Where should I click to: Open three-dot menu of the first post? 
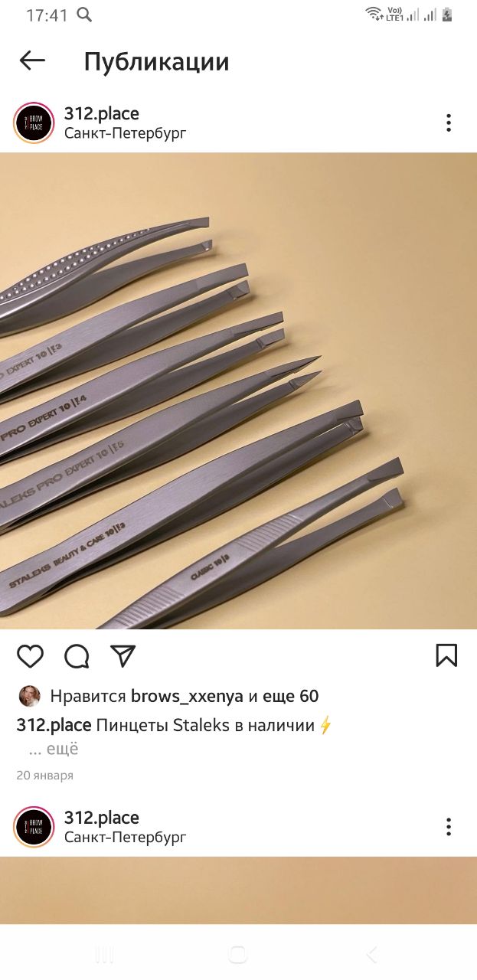coord(449,122)
